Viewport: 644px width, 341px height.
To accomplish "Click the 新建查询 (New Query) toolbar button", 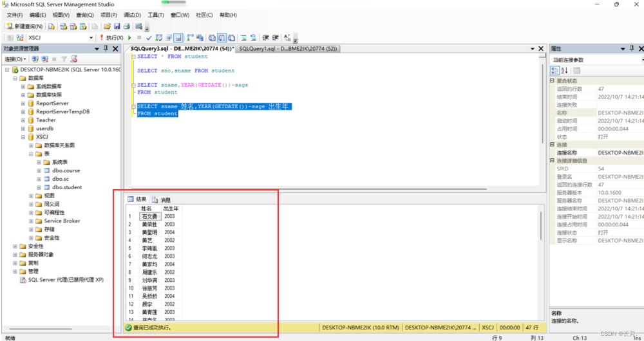I will pyautogui.click(x=24, y=26).
